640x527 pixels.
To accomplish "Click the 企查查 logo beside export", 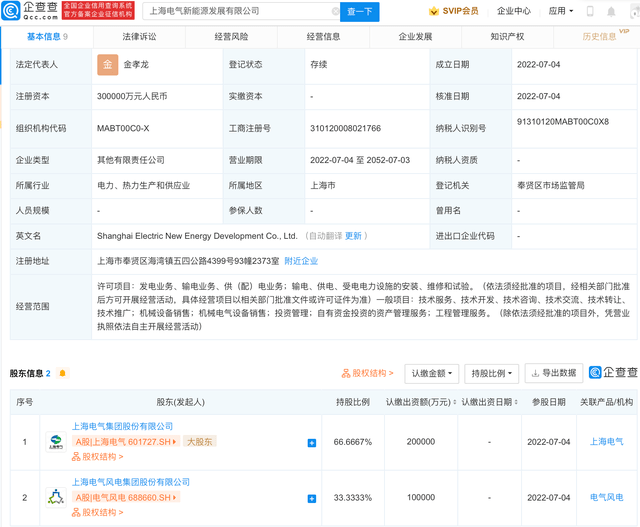I will coord(613,372).
